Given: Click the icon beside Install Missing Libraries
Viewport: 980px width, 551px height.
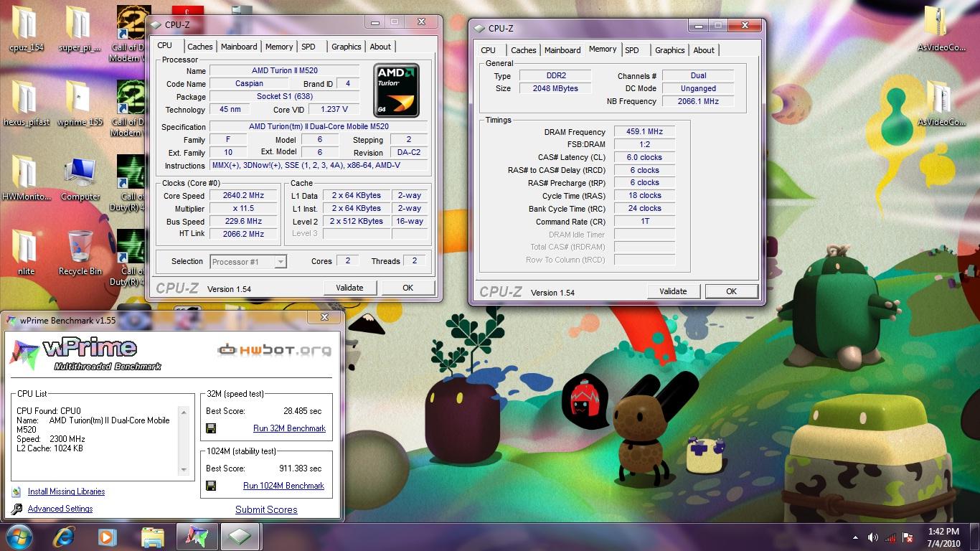Looking at the screenshot, I should pyautogui.click(x=17, y=492).
